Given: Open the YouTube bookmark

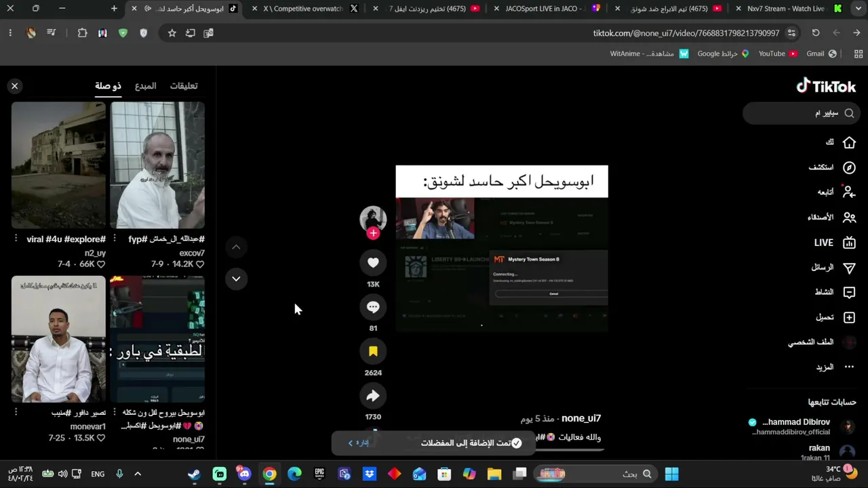Looking at the screenshot, I should pos(778,54).
